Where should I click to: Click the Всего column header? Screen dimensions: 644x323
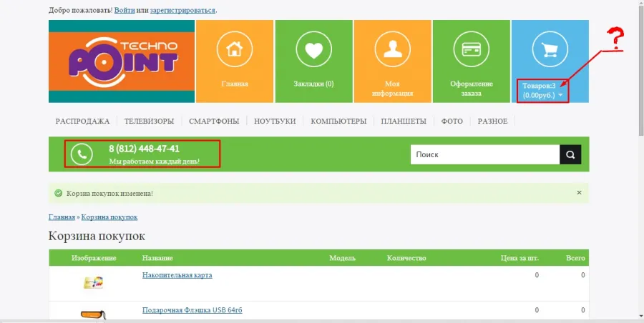click(x=575, y=258)
